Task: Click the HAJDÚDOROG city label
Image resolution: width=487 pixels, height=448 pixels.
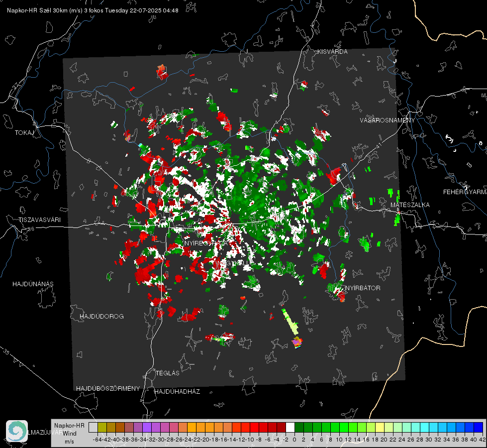Action: click(101, 317)
